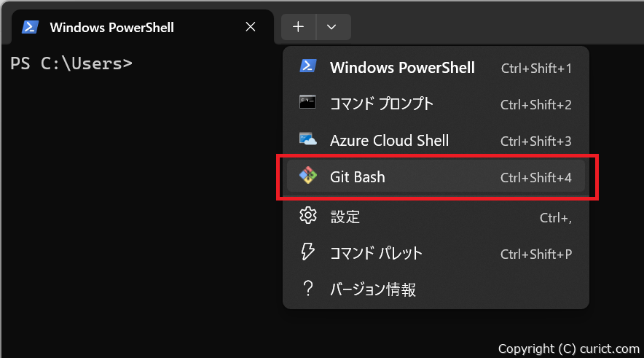Click the Command Prompt icon in menu
The image size is (644, 358).
(308, 103)
